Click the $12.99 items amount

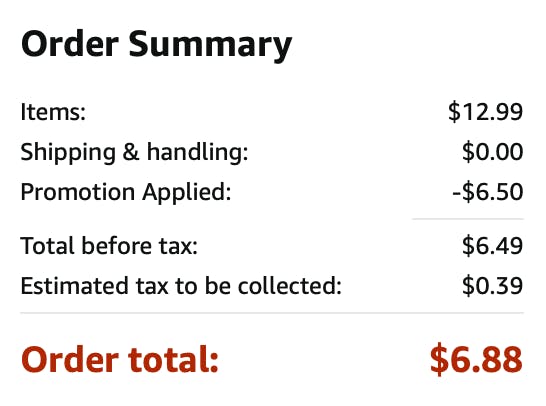tap(485, 112)
